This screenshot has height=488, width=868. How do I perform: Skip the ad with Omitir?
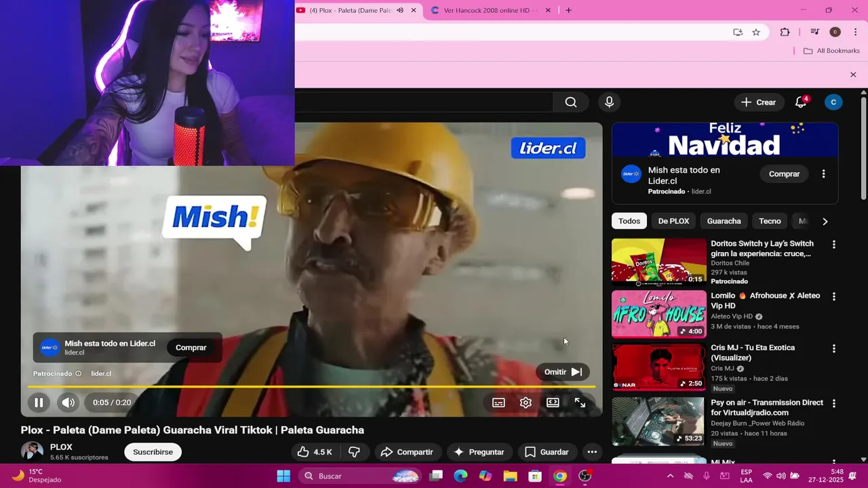tap(563, 372)
